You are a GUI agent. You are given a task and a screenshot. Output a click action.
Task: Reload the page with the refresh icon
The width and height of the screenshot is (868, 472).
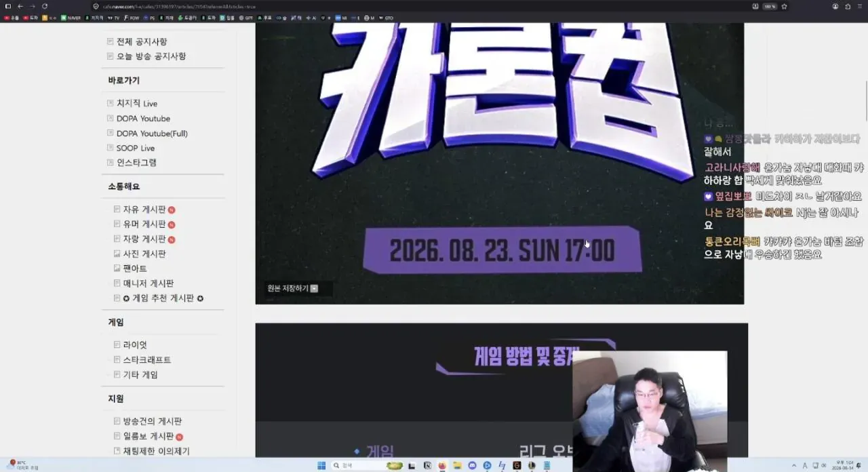pos(45,6)
